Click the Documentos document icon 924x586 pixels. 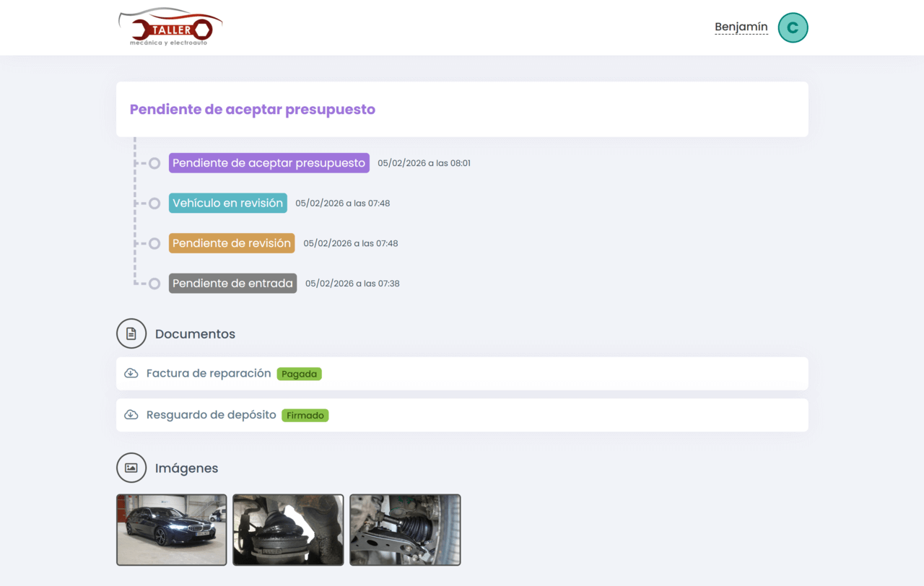pyautogui.click(x=131, y=333)
